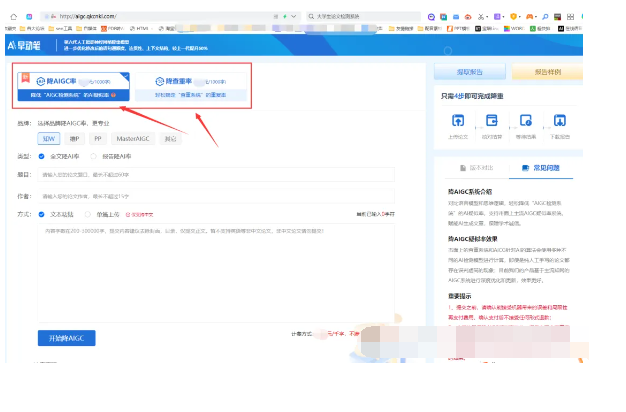
Task: Select the single file upload radio option
Action: pyautogui.click(x=87, y=214)
